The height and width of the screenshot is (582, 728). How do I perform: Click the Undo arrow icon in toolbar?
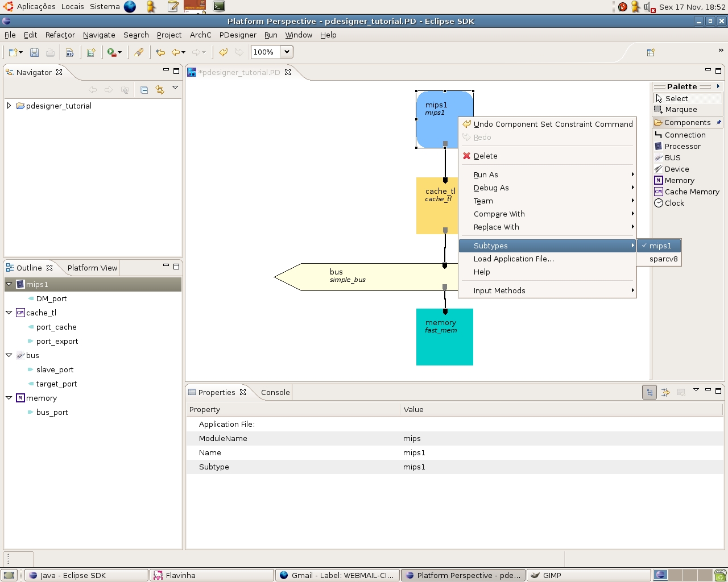223,52
